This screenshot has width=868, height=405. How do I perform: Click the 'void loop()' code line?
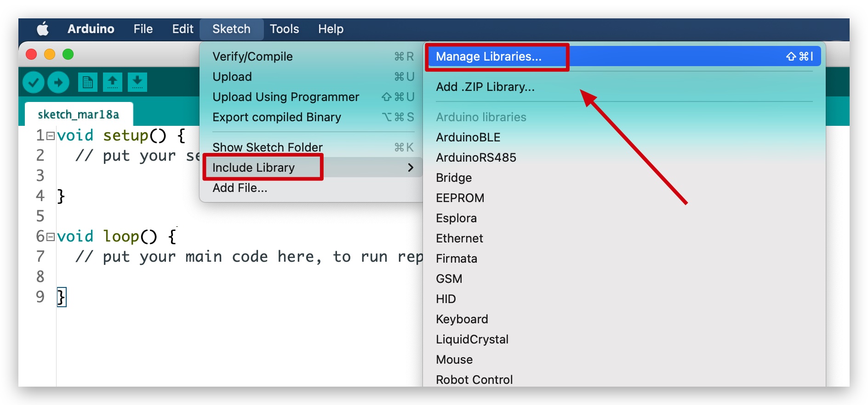point(117,236)
